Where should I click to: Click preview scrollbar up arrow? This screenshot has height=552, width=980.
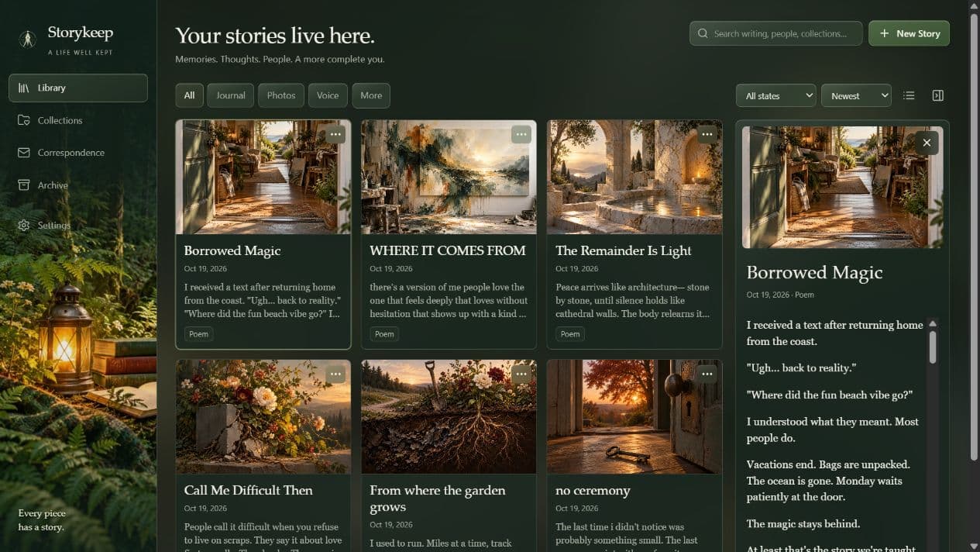[x=933, y=323]
